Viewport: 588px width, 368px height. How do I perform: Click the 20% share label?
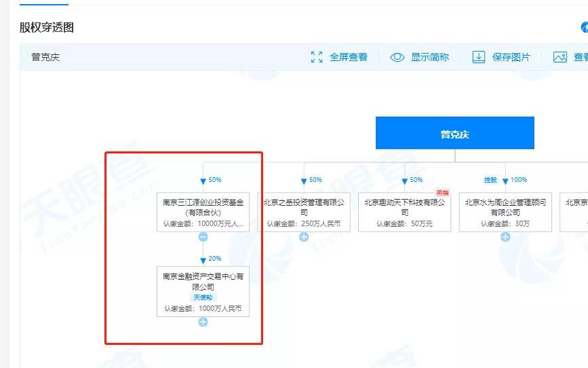(x=215, y=259)
